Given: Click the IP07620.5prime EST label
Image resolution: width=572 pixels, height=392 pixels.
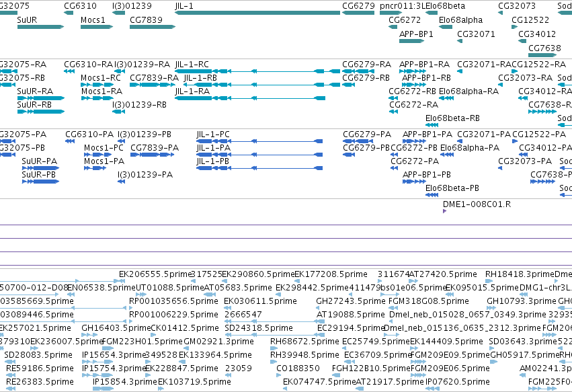Looking at the screenshot, I should (458, 382).
